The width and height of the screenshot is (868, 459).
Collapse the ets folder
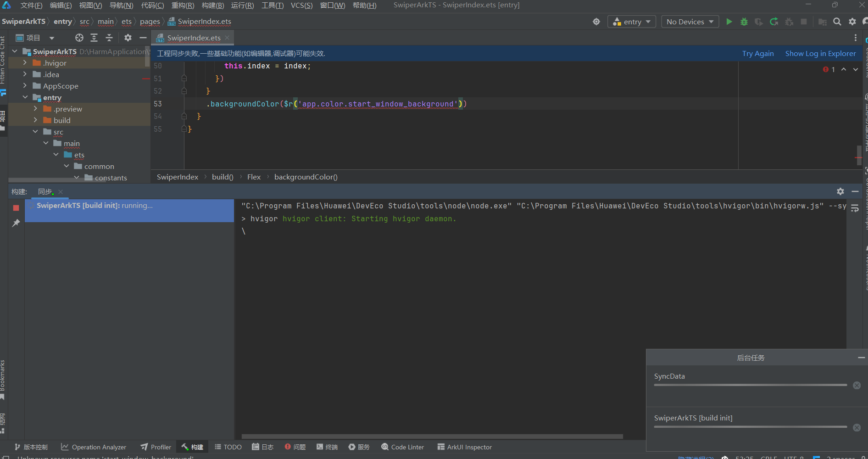tap(56, 155)
